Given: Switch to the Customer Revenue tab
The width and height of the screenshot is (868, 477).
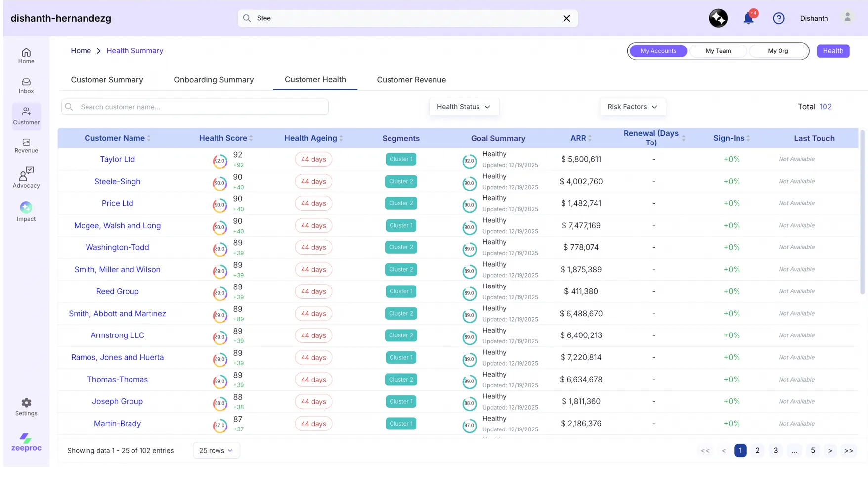Looking at the screenshot, I should (x=411, y=80).
